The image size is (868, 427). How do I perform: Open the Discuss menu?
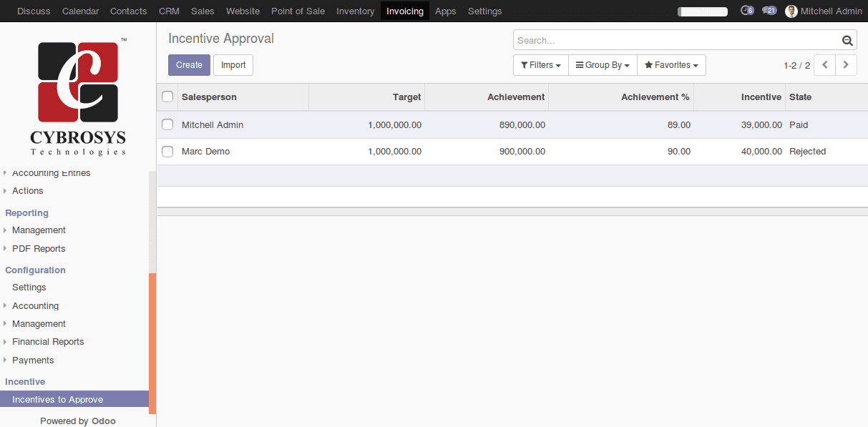point(34,11)
